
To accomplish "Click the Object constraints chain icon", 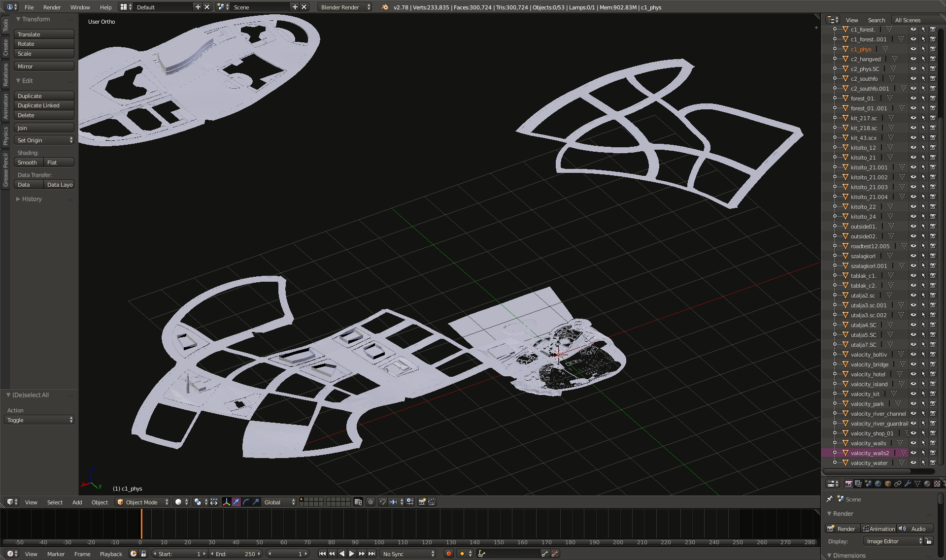I will [898, 484].
